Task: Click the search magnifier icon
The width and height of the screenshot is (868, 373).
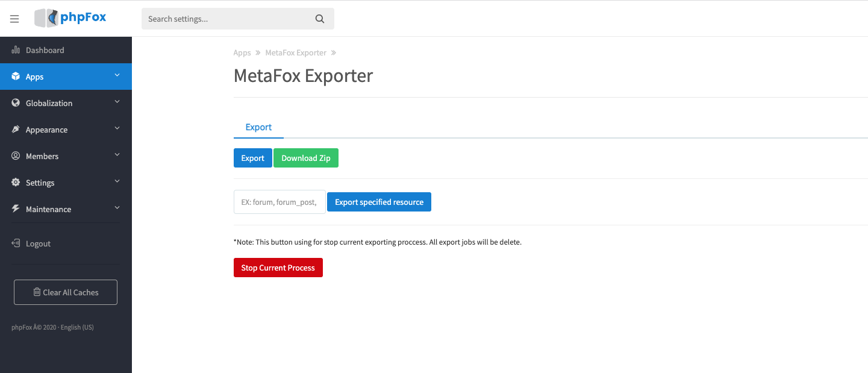Action: (320, 19)
